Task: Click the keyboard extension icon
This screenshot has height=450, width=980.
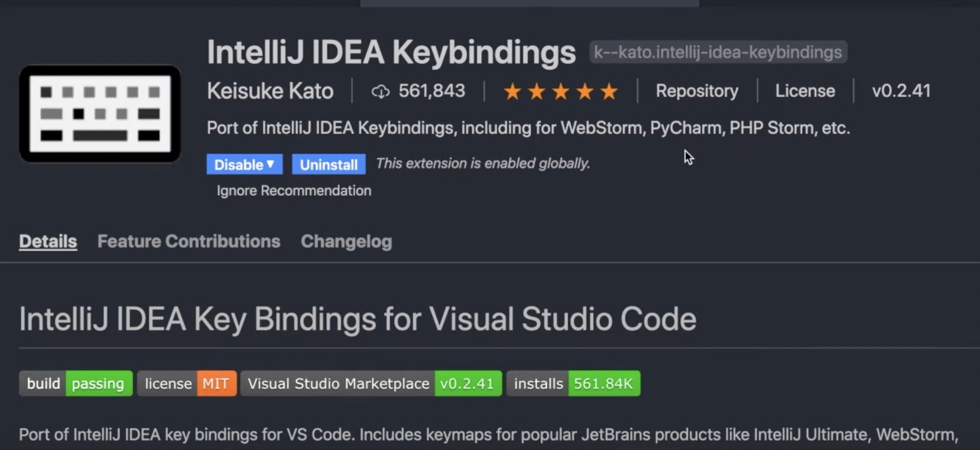Action: click(100, 114)
